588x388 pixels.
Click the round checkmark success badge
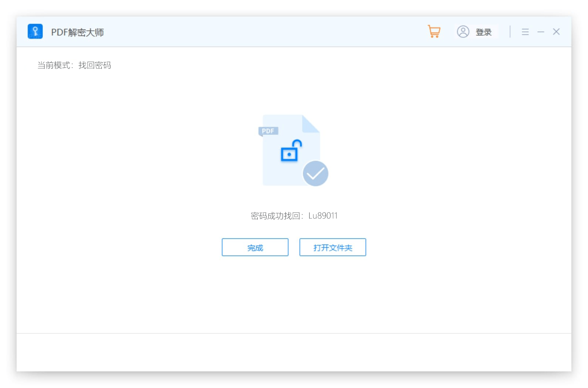tap(315, 173)
